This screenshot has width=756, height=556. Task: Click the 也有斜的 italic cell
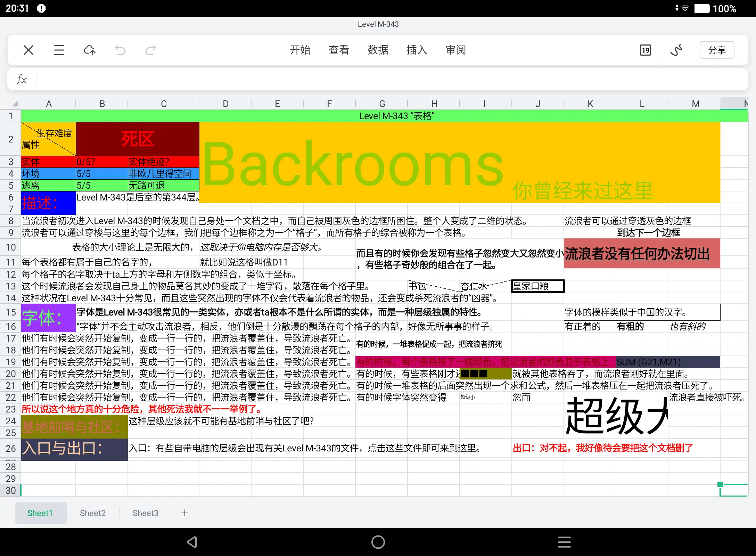tap(694, 326)
